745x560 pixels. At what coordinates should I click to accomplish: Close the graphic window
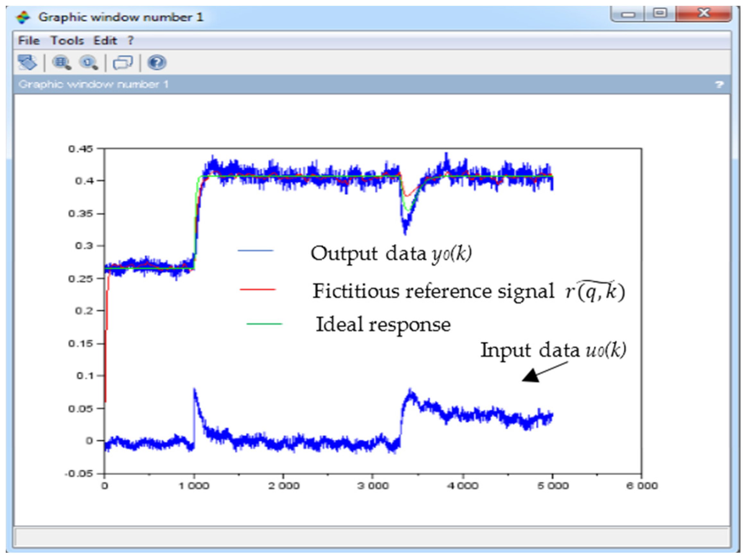click(704, 13)
